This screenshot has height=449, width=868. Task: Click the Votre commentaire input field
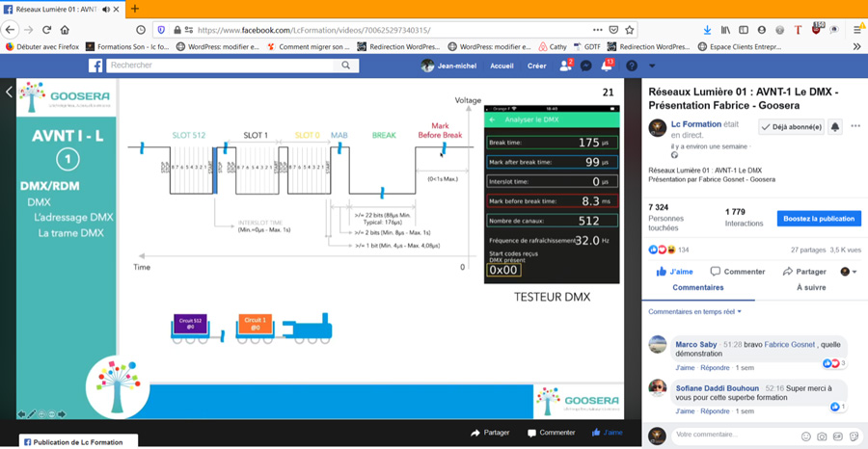[x=734, y=436]
